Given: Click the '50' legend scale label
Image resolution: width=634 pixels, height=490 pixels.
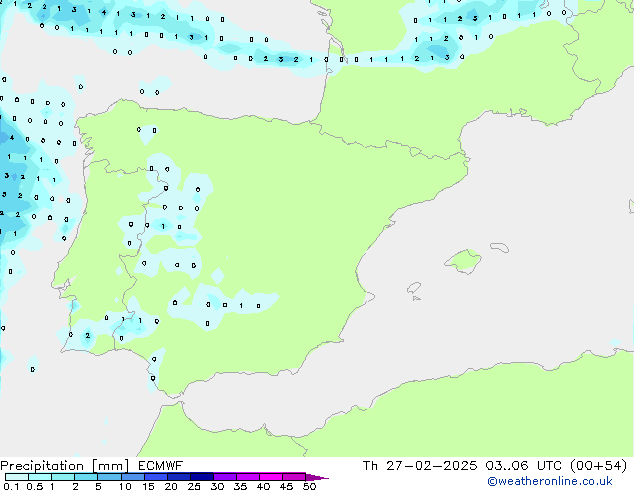Looking at the screenshot, I should 309,486.
